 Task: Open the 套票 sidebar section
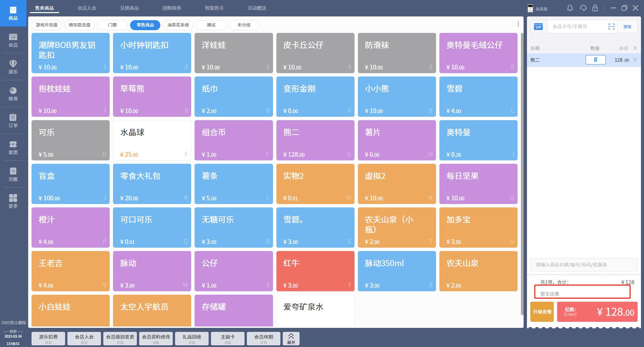tap(13, 148)
